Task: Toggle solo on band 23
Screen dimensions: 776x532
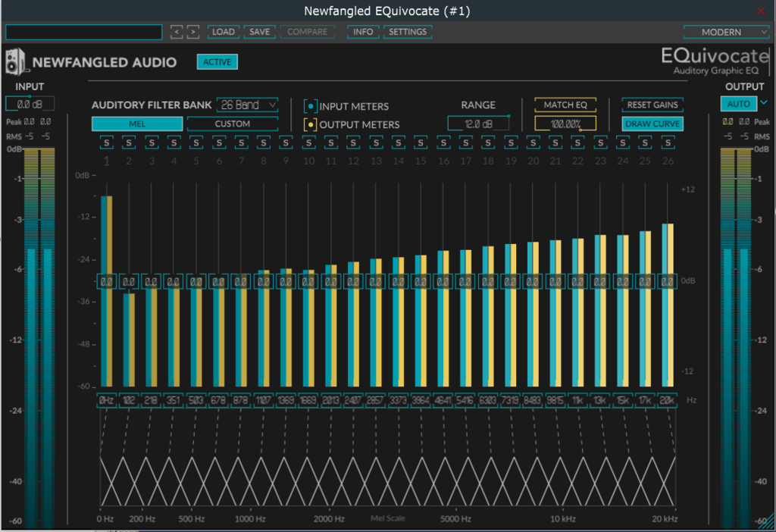Action: [600, 143]
